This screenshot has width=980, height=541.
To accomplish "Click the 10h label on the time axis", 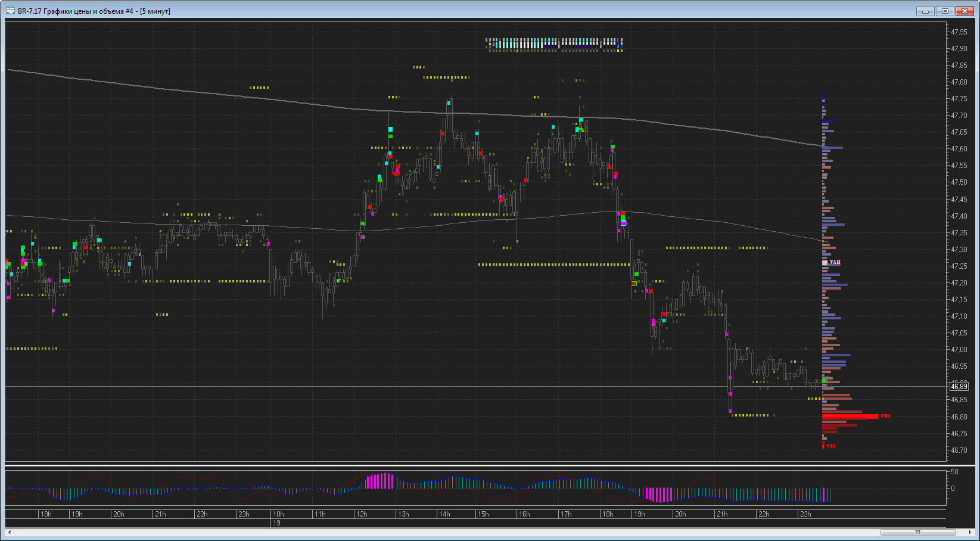I will click(278, 514).
